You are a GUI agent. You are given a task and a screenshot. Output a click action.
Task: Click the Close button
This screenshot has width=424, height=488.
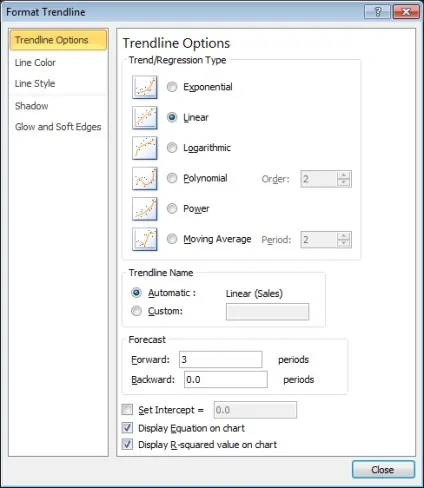coord(383,470)
